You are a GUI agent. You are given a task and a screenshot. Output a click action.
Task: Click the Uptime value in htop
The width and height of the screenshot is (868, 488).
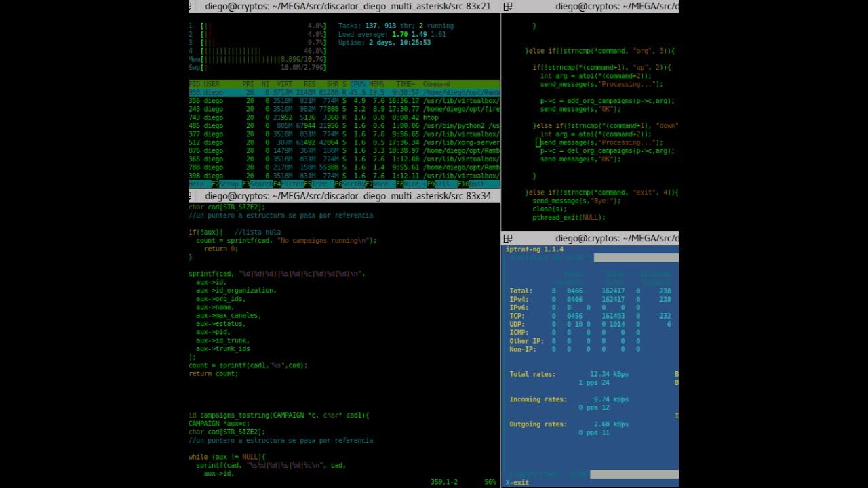(x=399, y=42)
